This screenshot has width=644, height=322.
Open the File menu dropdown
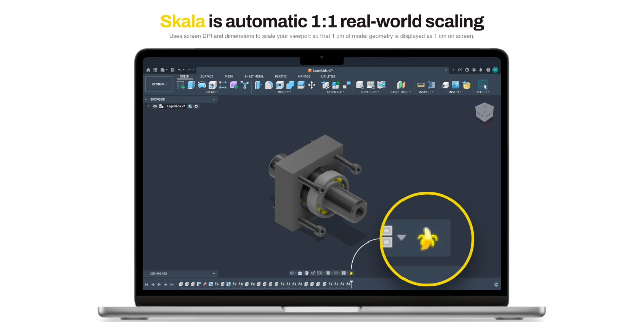click(x=164, y=70)
